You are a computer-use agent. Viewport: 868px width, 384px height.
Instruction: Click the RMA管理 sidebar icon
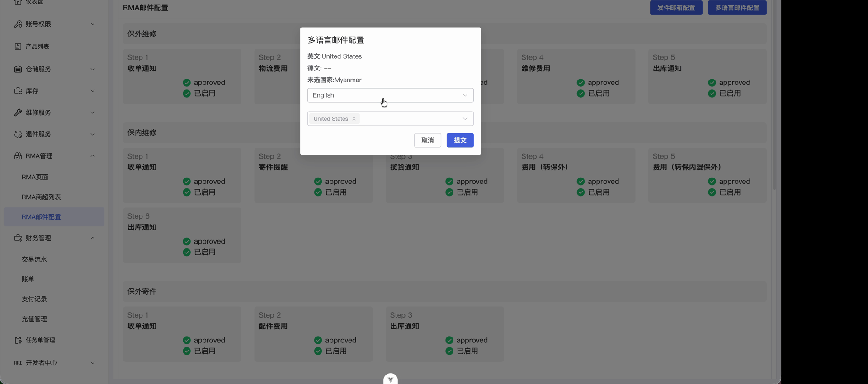click(18, 156)
